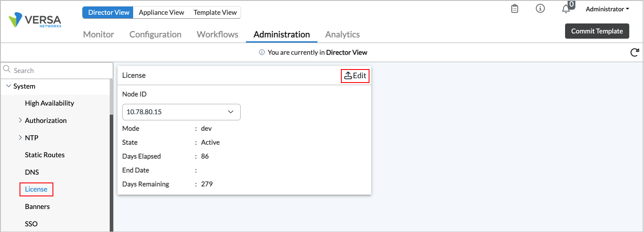The image size is (644, 232).
Task: Click the refresh arrow icon
Action: pos(634,53)
